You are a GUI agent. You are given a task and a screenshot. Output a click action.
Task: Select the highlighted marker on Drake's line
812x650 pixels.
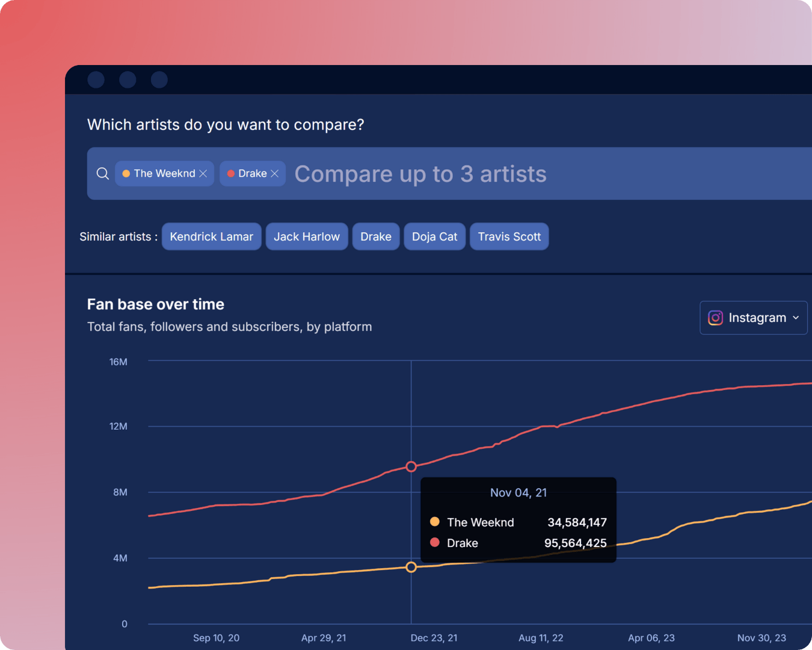coord(411,466)
